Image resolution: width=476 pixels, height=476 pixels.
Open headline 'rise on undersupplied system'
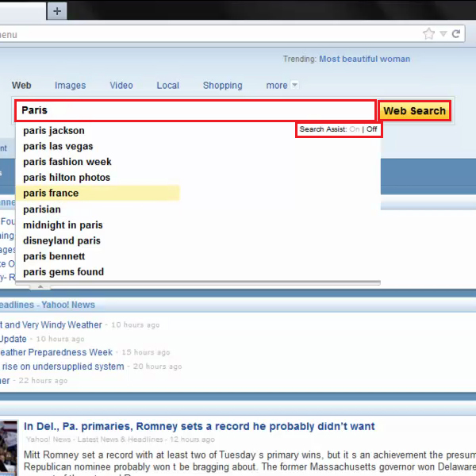coord(62,367)
